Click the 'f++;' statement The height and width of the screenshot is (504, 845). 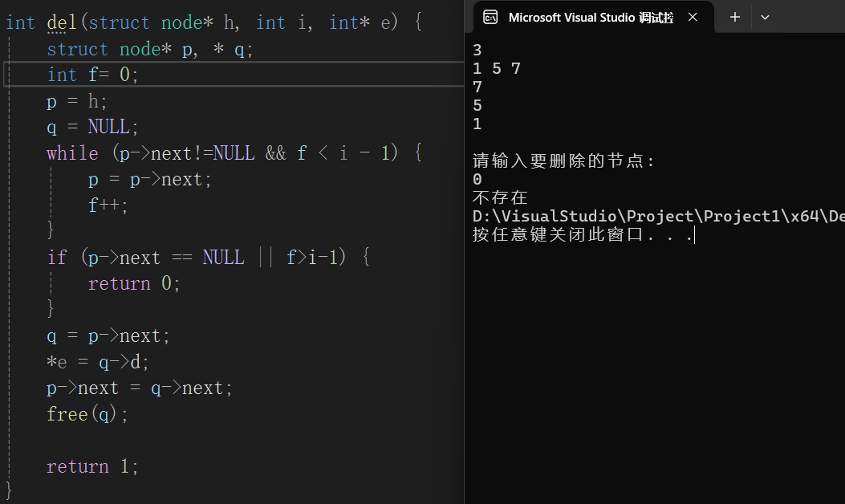coord(108,205)
